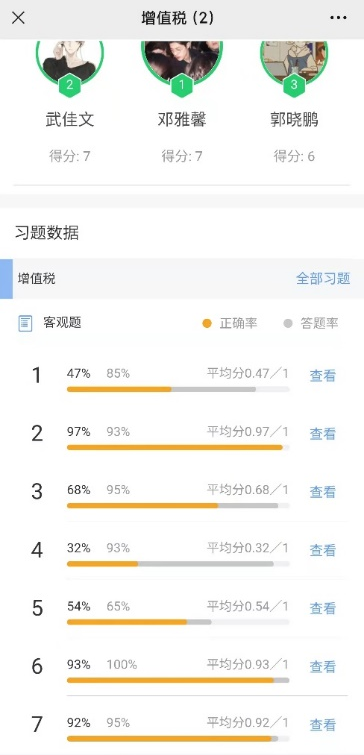Image resolution: width=364 pixels, height=755 pixels.
Task: Click question 5's accuracy progress bar
Action: click(x=178, y=622)
